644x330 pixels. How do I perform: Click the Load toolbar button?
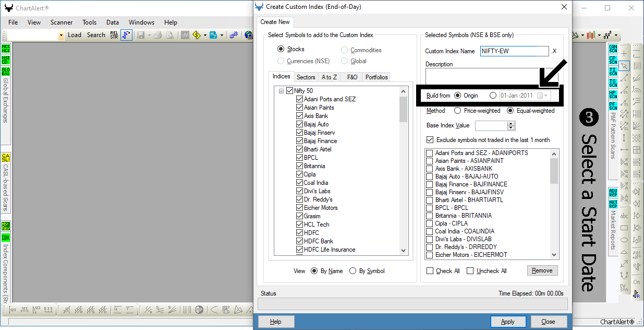[x=75, y=35]
